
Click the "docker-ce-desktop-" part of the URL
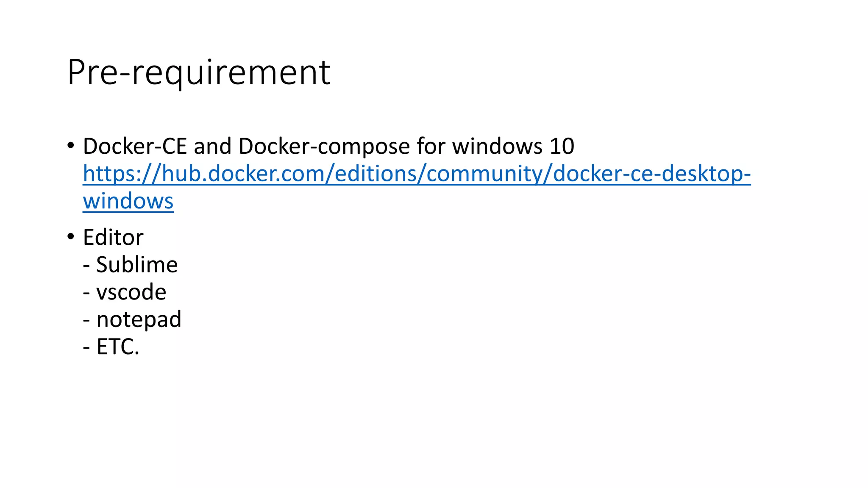point(652,174)
